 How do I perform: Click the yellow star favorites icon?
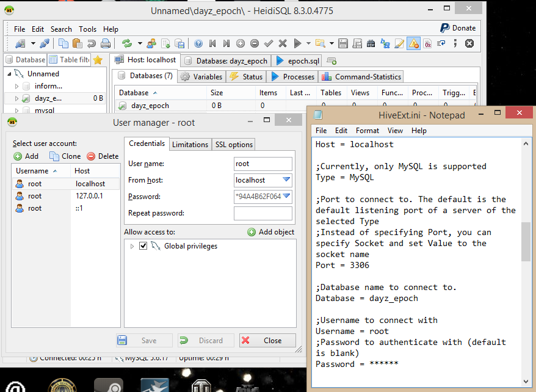coord(98,60)
